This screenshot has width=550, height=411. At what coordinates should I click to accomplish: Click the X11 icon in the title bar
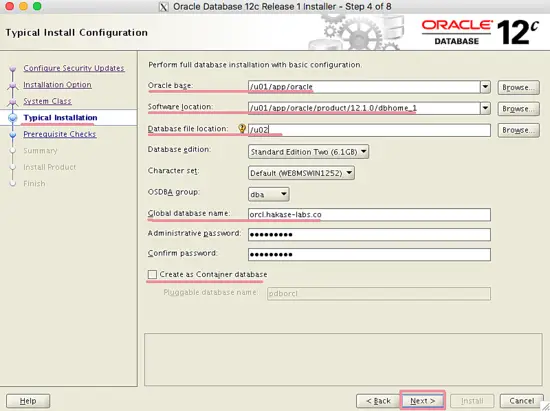click(x=163, y=7)
